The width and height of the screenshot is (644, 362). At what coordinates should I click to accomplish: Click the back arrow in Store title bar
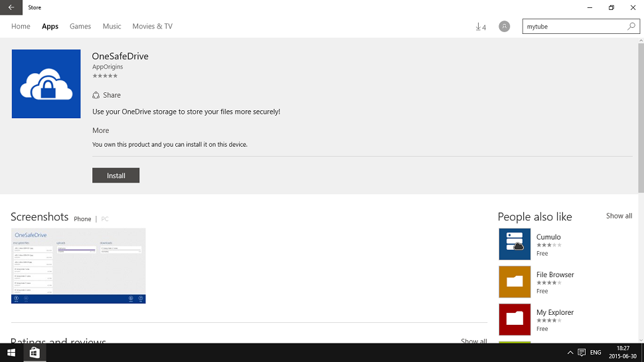coord(11,8)
